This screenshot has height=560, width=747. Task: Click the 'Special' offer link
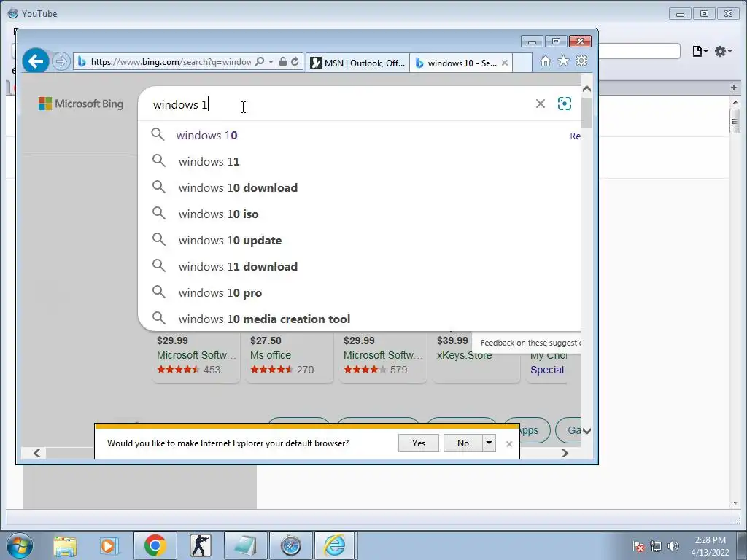tap(547, 370)
